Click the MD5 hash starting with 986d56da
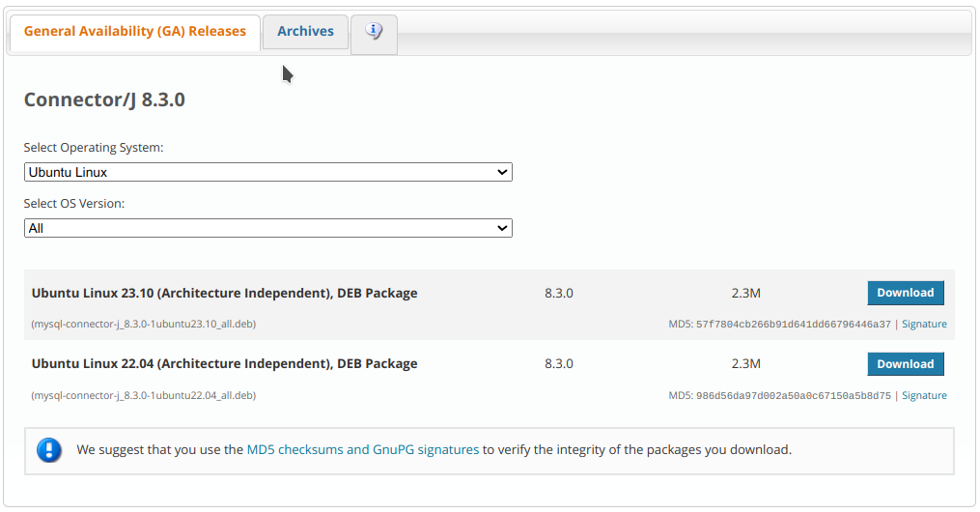Image resolution: width=980 pixels, height=512 pixels. (x=793, y=396)
